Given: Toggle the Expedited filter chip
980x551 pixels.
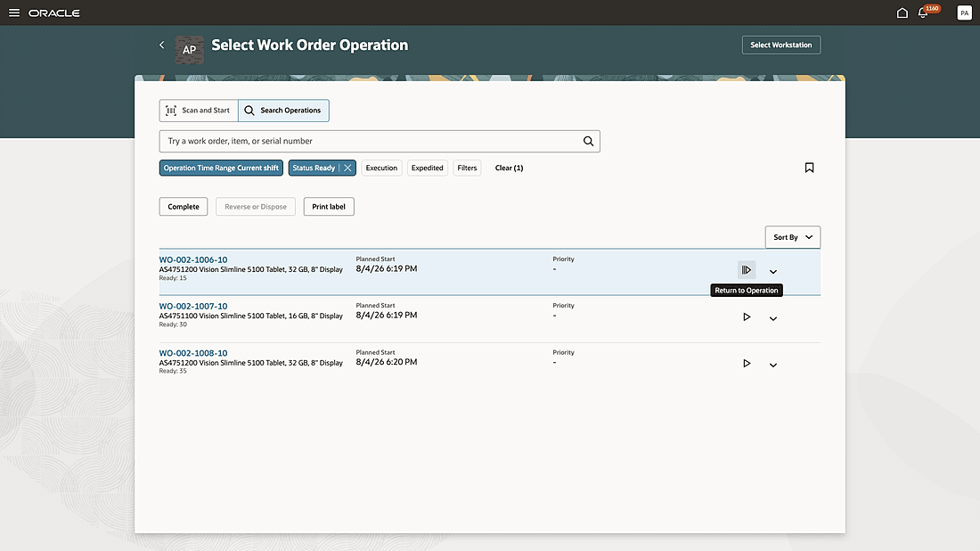Looking at the screenshot, I should click(x=428, y=168).
